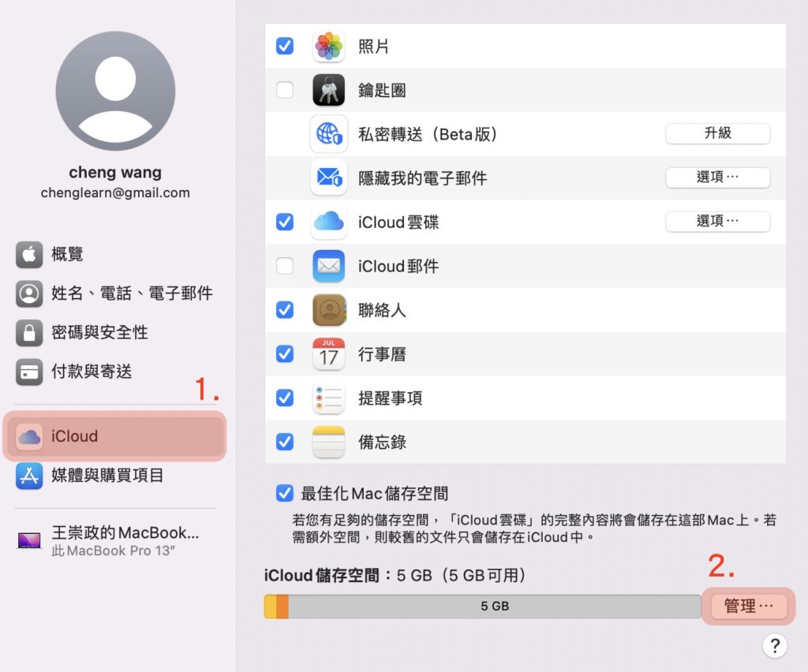Enable the iCloud Mail (iCloud郵件) checkbox

285,267
